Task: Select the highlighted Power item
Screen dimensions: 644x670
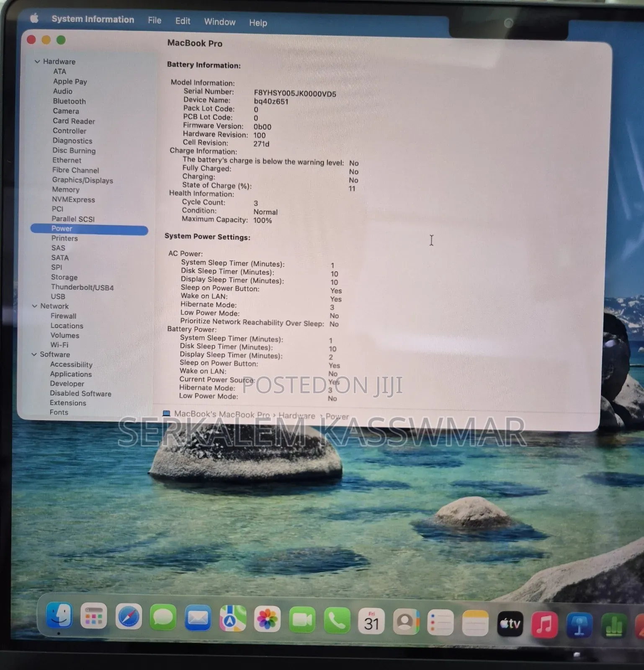Action: point(89,229)
